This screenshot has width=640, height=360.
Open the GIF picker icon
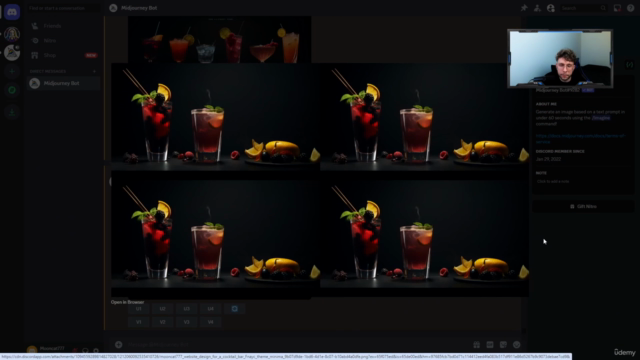(490, 345)
